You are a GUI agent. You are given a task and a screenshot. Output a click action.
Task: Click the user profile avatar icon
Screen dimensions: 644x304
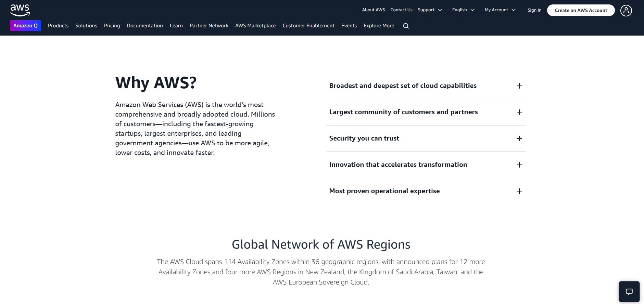click(x=626, y=11)
